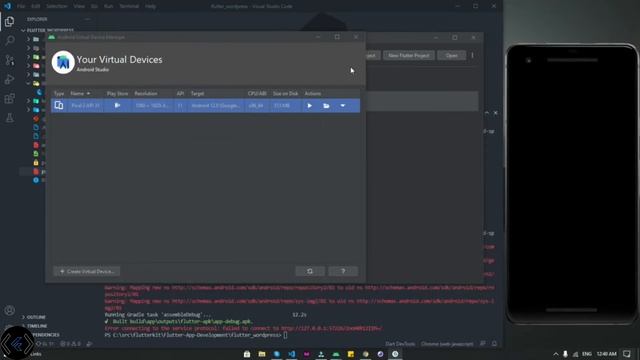Select the Chrome (web-javascript) device in the status bar
This screenshot has height=360, width=640.
pos(447,344)
